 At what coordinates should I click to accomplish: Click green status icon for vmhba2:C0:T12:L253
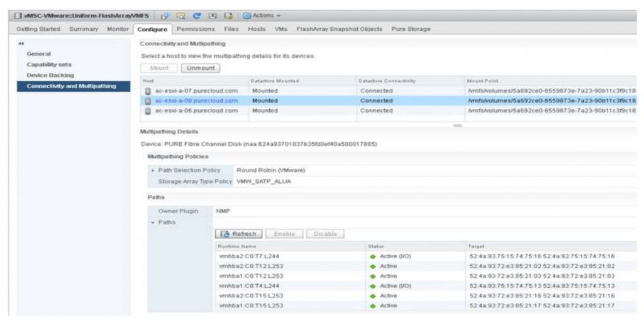click(373, 267)
